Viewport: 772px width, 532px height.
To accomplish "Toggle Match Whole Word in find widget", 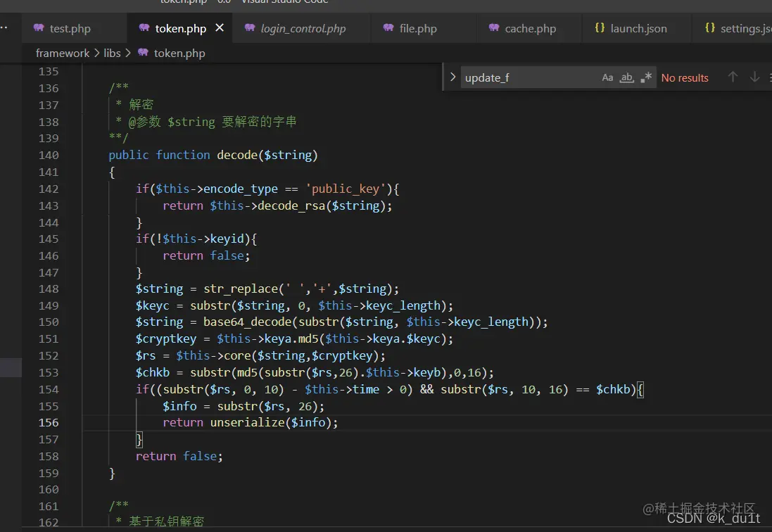I will click(626, 77).
